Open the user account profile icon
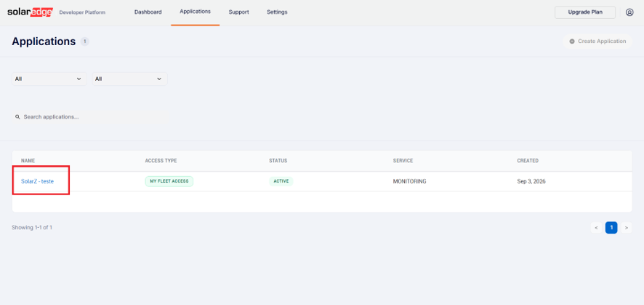This screenshot has height=305, width=644. [x=629, y=12]
